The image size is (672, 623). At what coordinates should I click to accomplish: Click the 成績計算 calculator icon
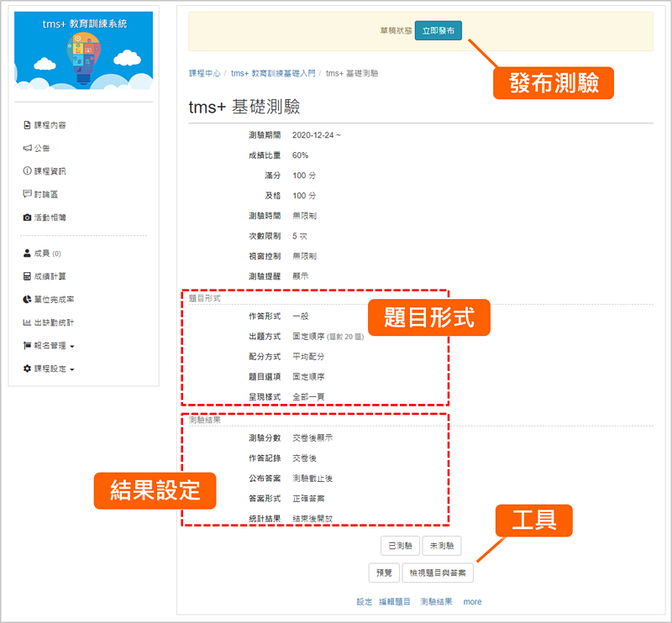point(27,276)
